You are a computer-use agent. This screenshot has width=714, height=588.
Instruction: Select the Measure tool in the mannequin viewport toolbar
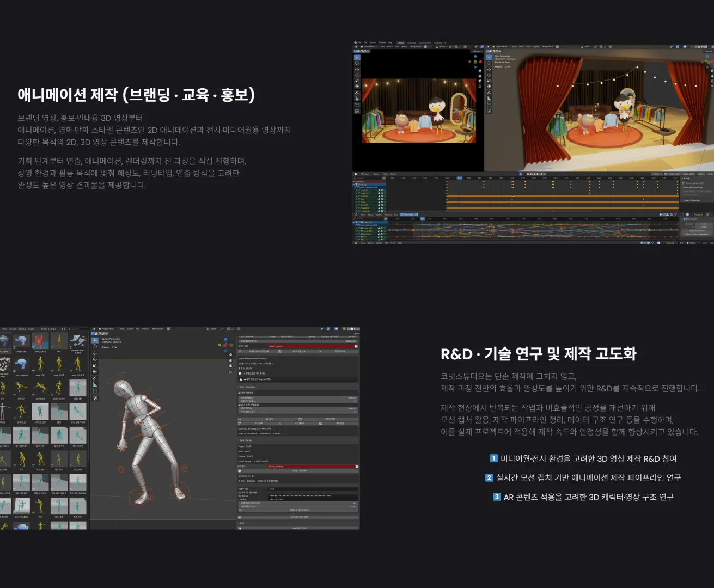pos(95,384)
